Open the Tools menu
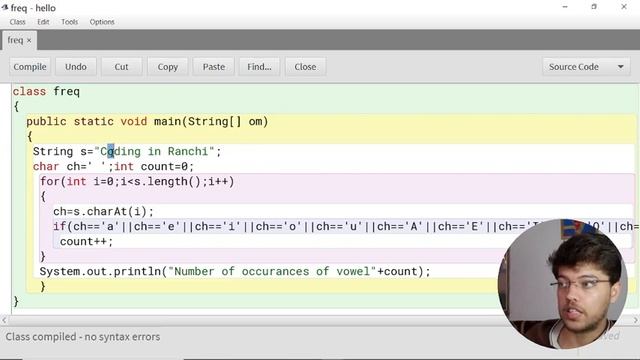The image size is (640, 360). tap(69, 22)
